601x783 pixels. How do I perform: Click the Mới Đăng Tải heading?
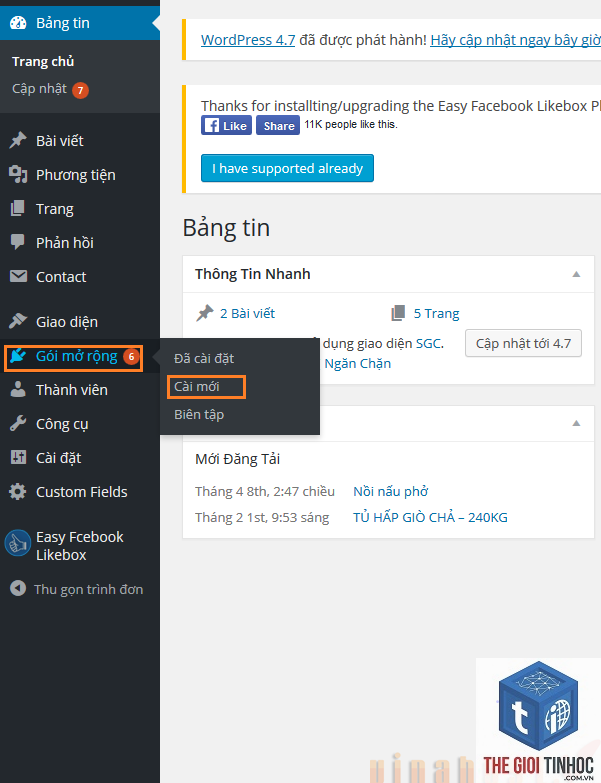pyautogui.click(x=237, y=459)
